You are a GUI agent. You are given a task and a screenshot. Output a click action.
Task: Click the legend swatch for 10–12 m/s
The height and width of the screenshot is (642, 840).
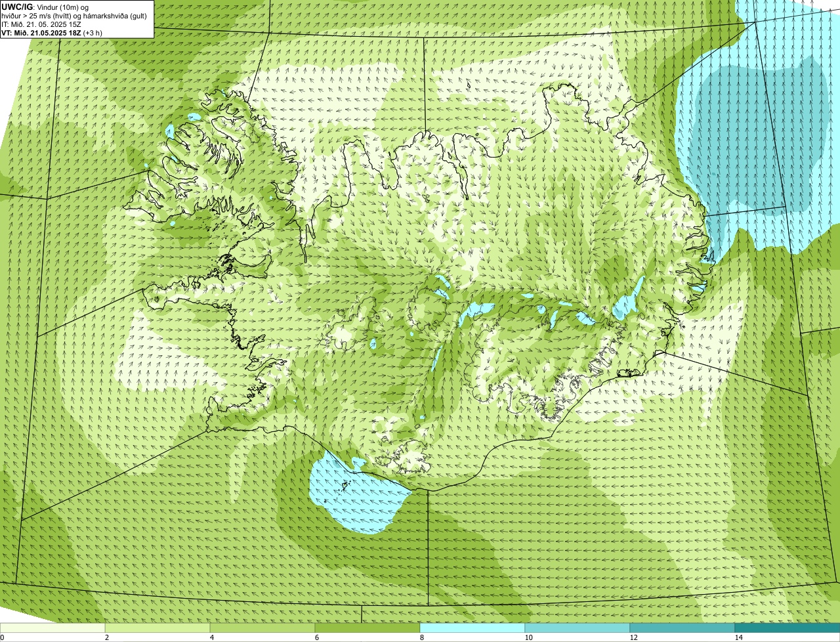577,628
